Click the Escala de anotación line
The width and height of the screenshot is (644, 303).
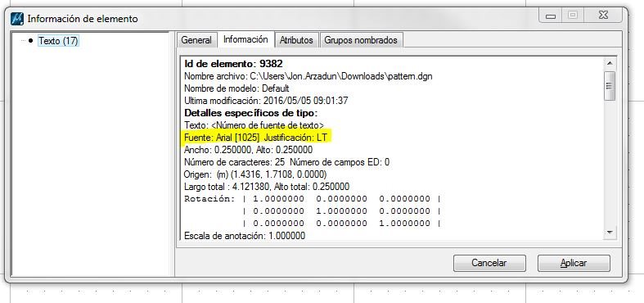coord(245,236)
